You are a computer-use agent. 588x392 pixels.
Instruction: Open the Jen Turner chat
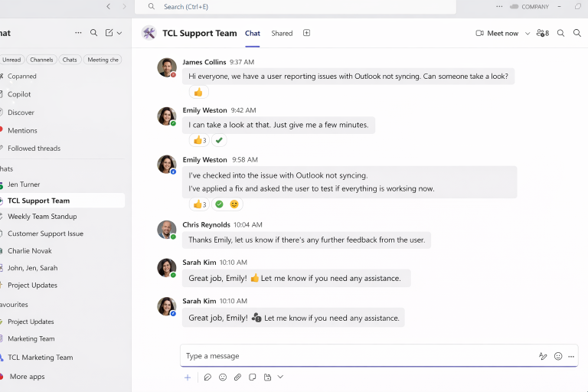click(x=24, y=185)
